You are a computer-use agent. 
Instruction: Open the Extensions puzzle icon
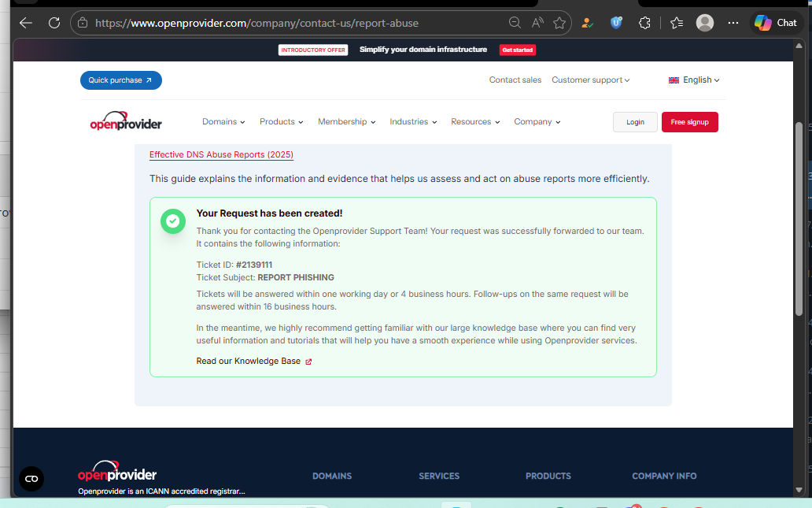(644, 23)
